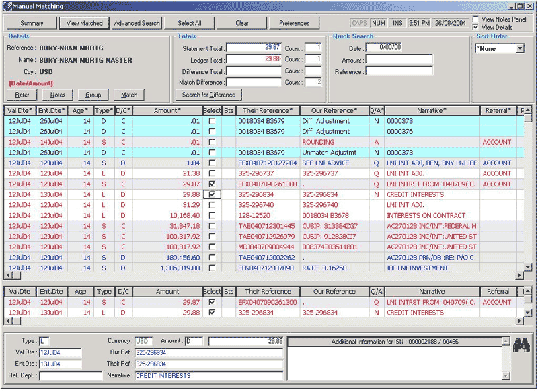The height and width of the screenshot is (392, 538).
Task: Sort by the Amount* column header
Action: pyautogui.click(x=167, y=110)
